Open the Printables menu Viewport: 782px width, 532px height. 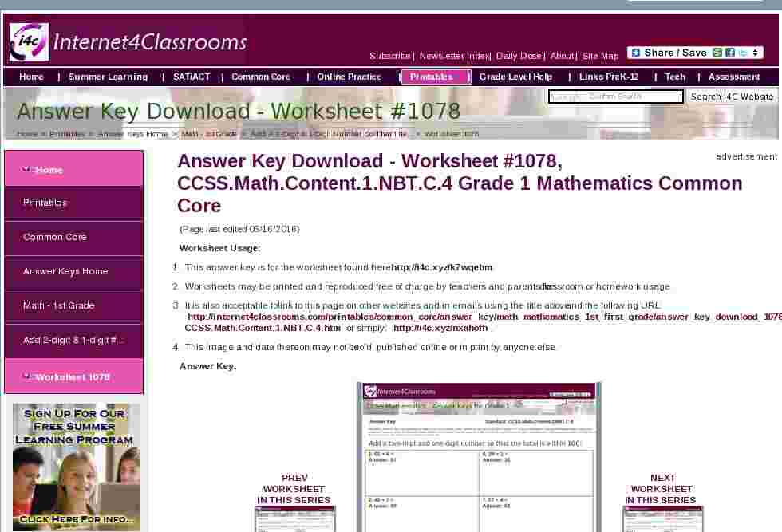[x=431, y=77]
